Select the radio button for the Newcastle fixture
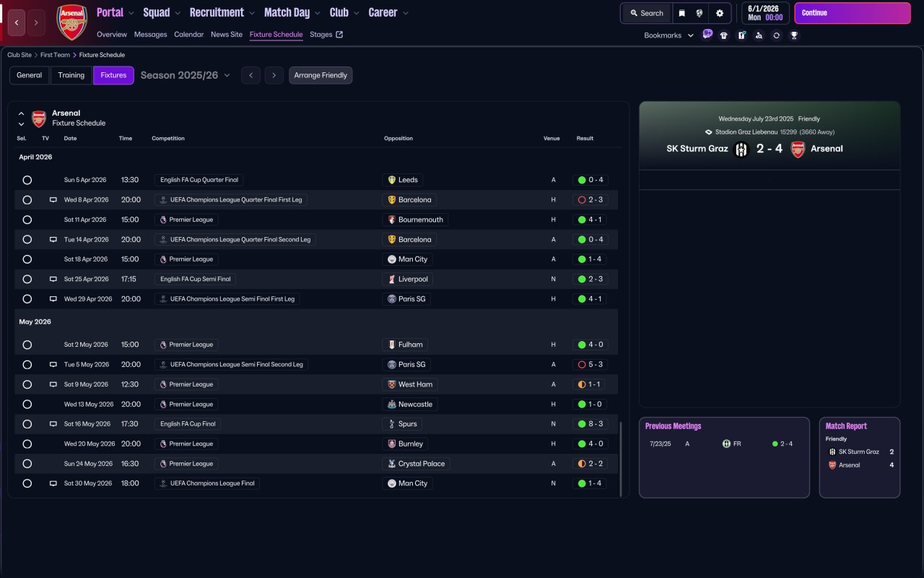 [27, 405]
